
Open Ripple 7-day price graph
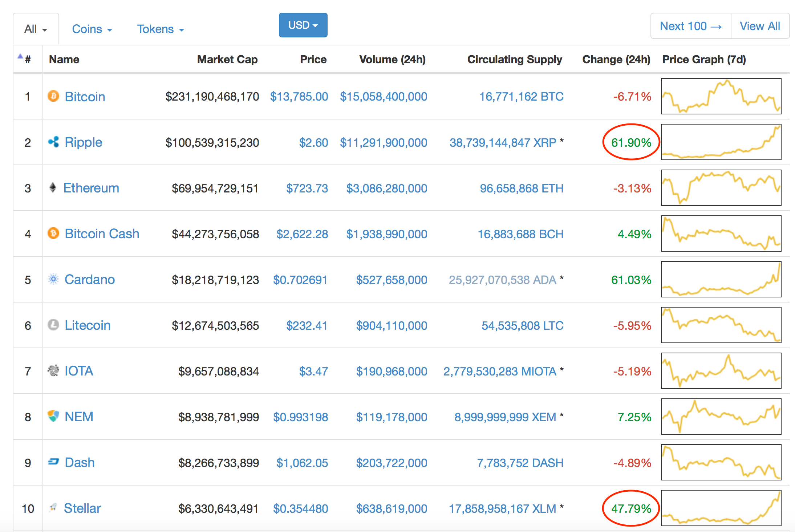721,142
